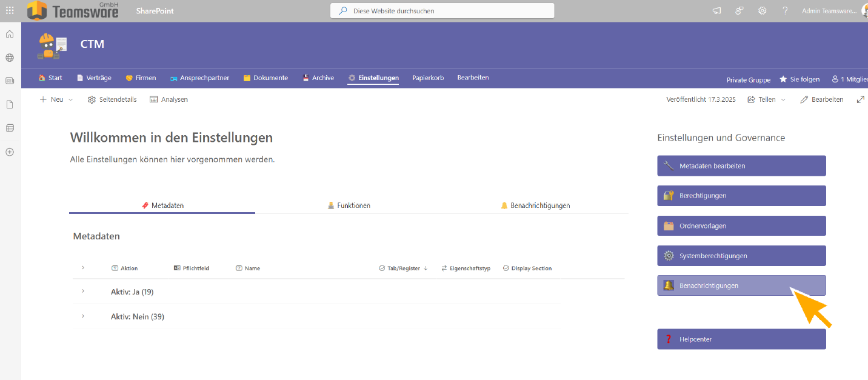Switch to the Benachrichtigungen tab
This screenshot has height=380, width=868.
[x=535, y=205]
